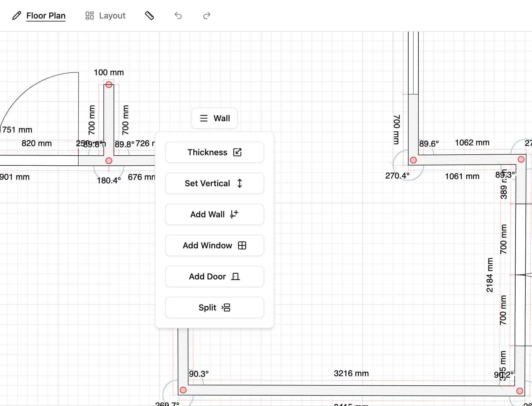The width and height of the screenshot is (532, 406).
Task: Select the red node under 100 mm label
Action: click(109, 84)
